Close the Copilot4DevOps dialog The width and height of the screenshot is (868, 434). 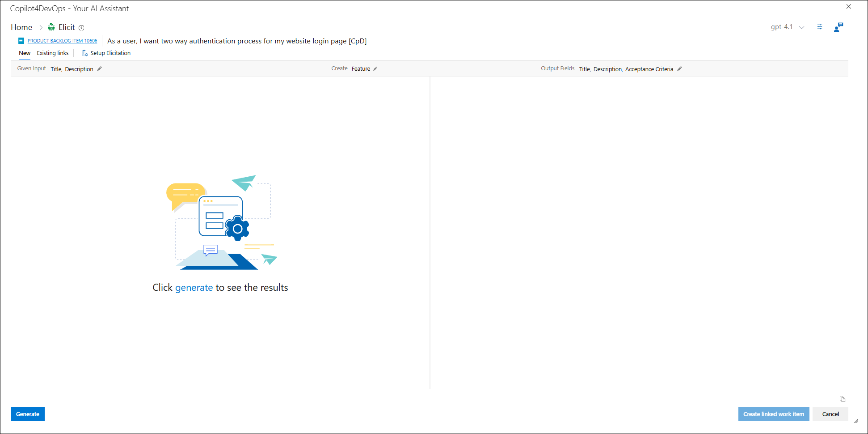(x=848, y=7)
